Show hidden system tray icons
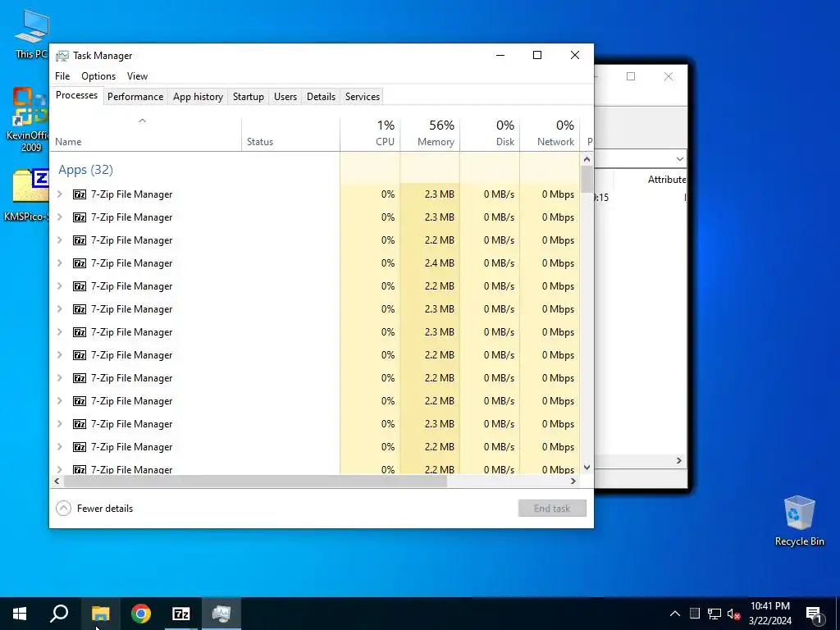This screenshot has width=840, height=630. click(x=675, y=614)
